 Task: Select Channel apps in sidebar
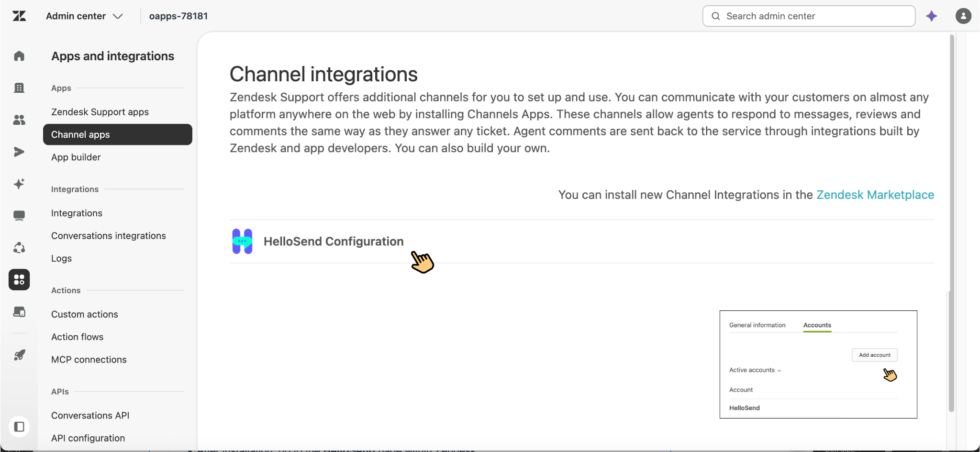(x=118, y=134)
